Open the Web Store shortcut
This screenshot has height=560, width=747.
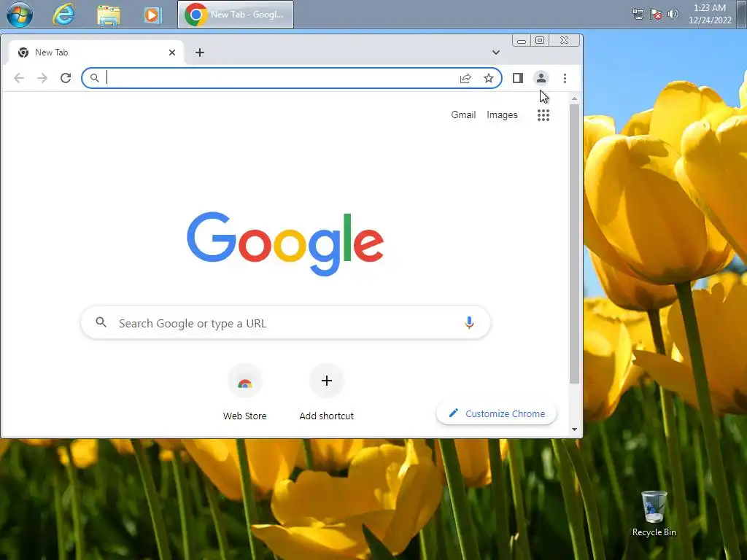point(245,393)
